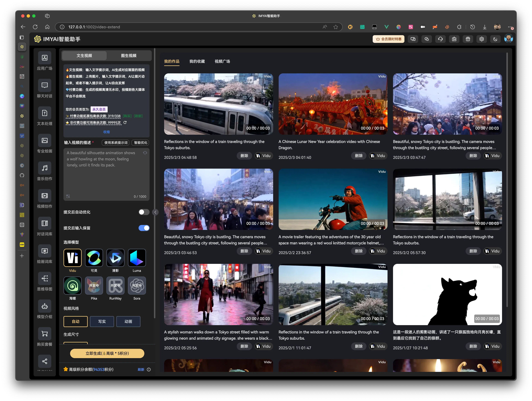Image resolution: width=532 pixels, height=401 pixels.
Task: Switch to 图生视频 tab
Action: pyautogui.click(x=129, y=56)
